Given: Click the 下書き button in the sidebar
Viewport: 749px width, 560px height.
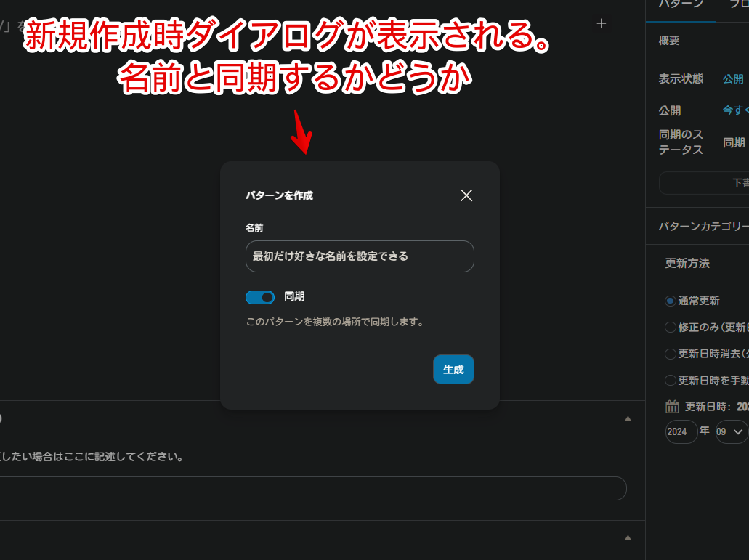Looking at the screenshot, I should click(x=704, y=183).
